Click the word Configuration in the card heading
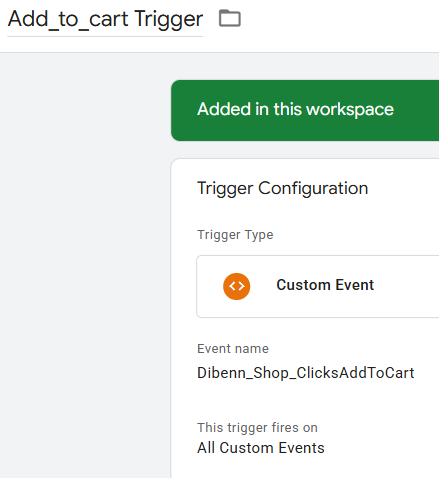This screenshot has height=478, width=439. 313,188
